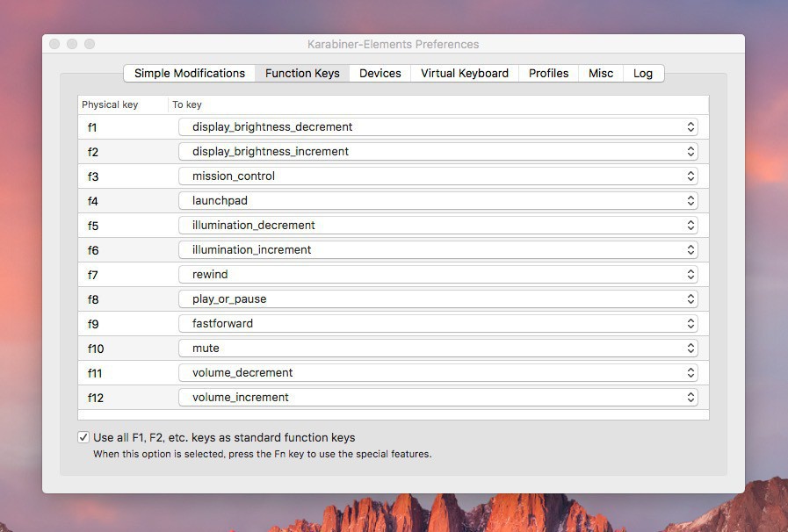Expand the f3 mission_control key dropdown
The width and height of the screenshot is (788, 532).
pyautogui.click(x=437, y=176)
